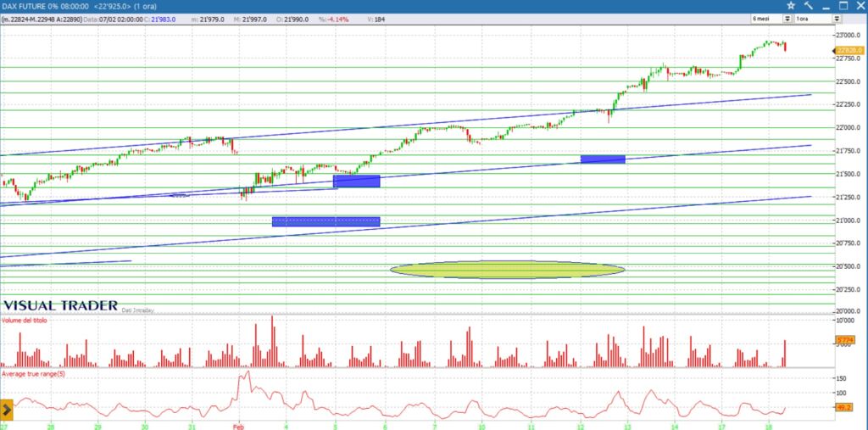
Task: Click the '(m.22824-M.22948 A:22890)' range text
Action: click(42, 20)
